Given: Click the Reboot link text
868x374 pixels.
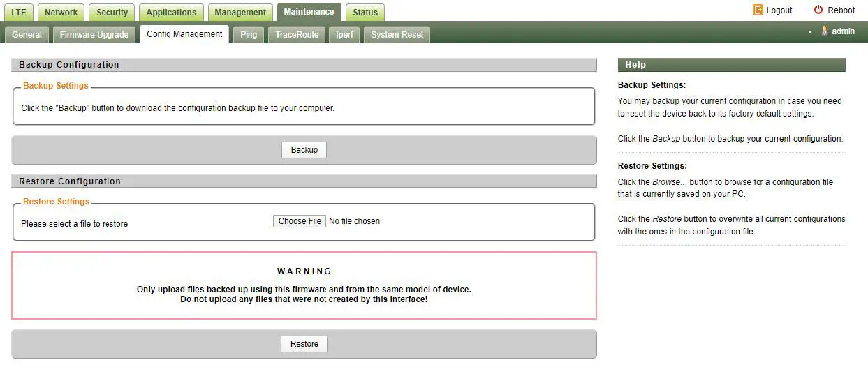Looking at the screenshot, I should point(841,10).
